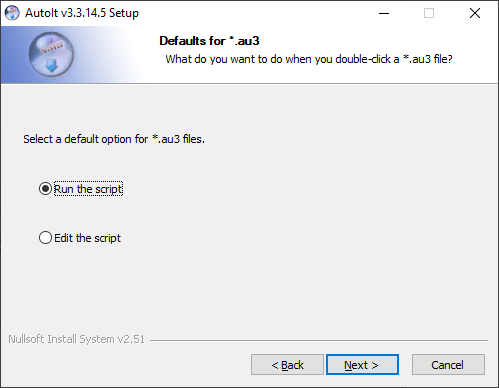Click the "Defaults for *.au3" heading

pos(209,41)
